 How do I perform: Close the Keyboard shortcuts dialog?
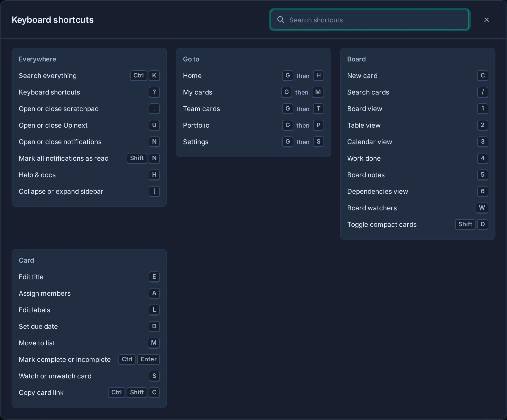(486, 20)
